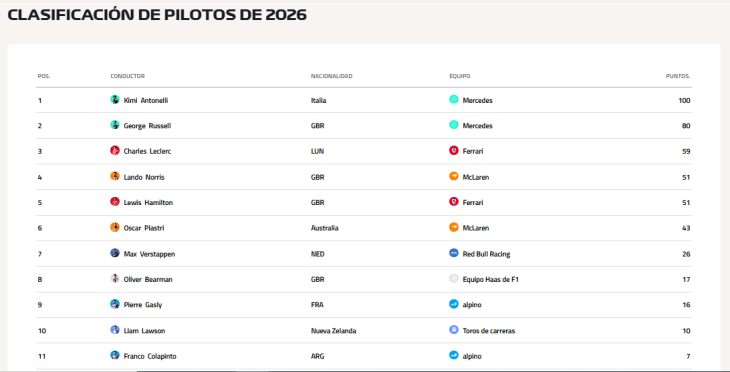Click the EQUIPO column header
This screenshot has width=730, height=372.
[460, 76]
